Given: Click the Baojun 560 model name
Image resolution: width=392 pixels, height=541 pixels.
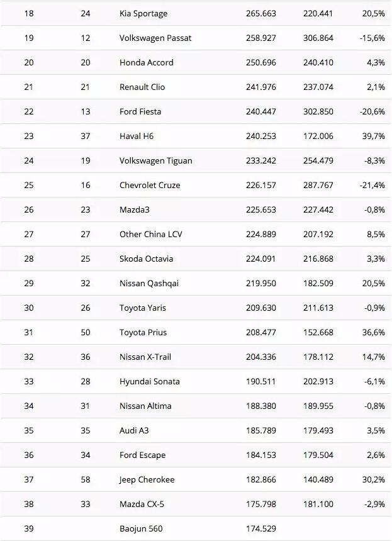Looking at the screenshot, I should 141,528.
